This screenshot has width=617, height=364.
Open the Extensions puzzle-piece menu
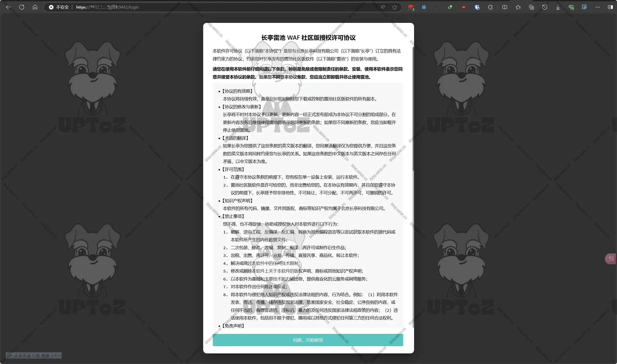tap(490, 7)
